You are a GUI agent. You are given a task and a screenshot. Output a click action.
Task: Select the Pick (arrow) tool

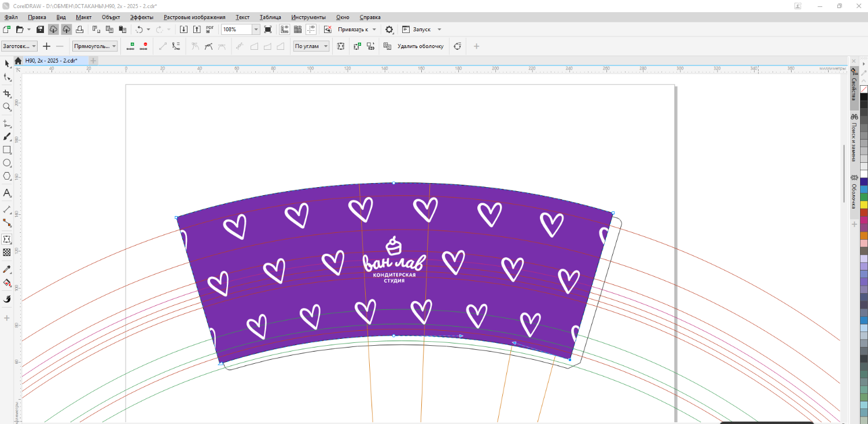coord(7,63)
